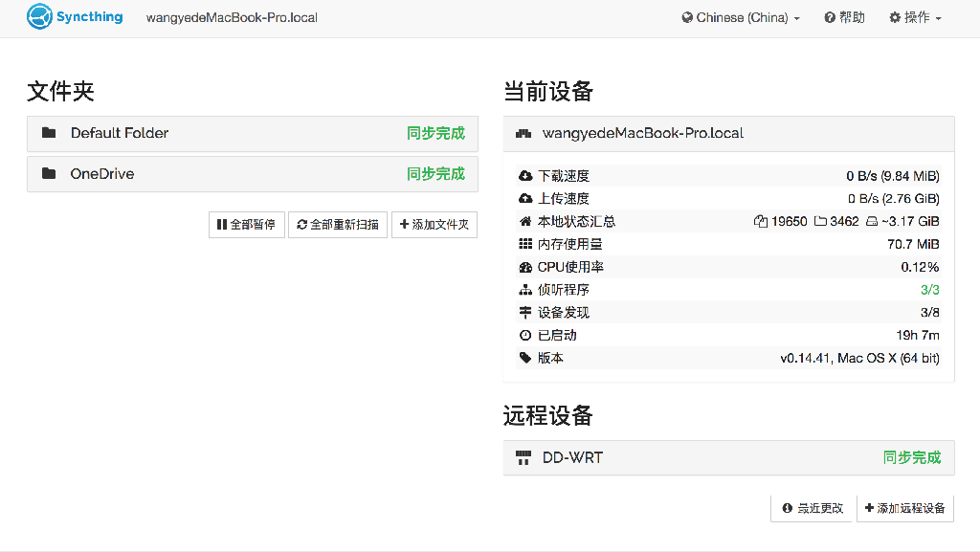
Task: Click the signpost icon at 设备发现
Action: point(525,312)
